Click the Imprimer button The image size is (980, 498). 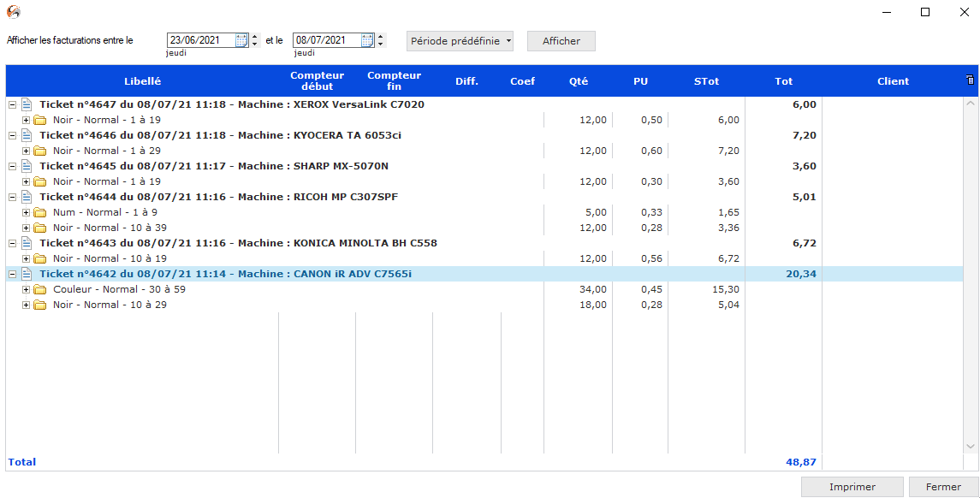[852, 487]
